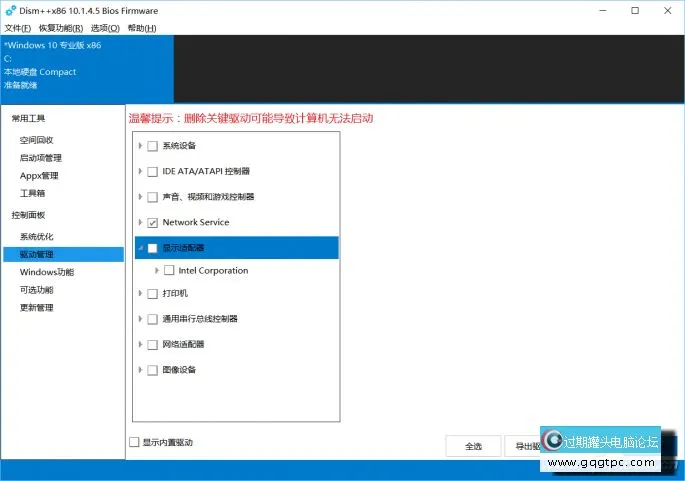Select Appx管理 in the sidebar

(39, 176)
